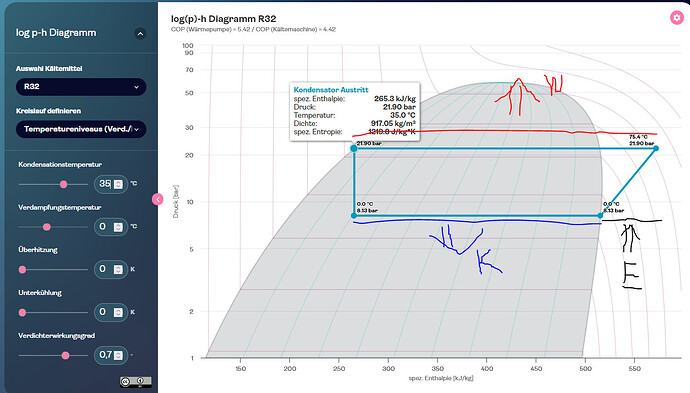The image size is (690, 393).
Task: Select the evaporator outlet point on the saturation curve
Action: 600,215
